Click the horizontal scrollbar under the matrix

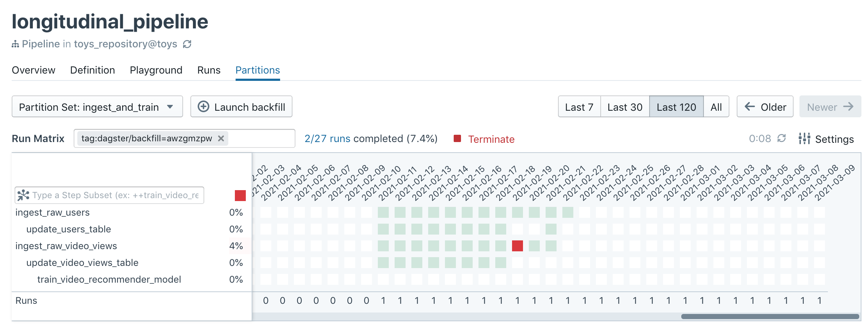(x=770, y=317)
